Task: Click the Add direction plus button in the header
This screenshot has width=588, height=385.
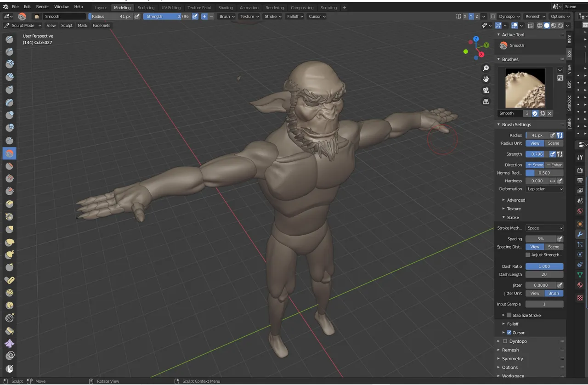Action: coord(204,16)
